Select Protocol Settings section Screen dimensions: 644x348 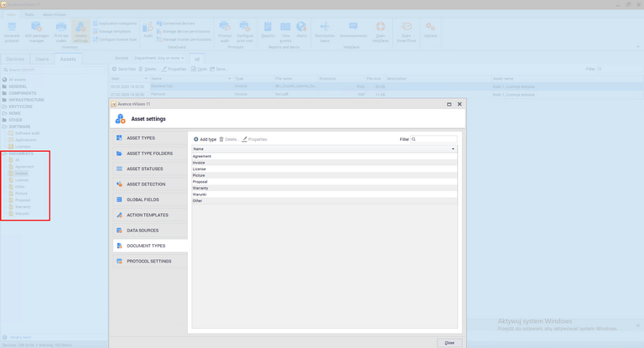pyautogui.click(x=148, y=261)
